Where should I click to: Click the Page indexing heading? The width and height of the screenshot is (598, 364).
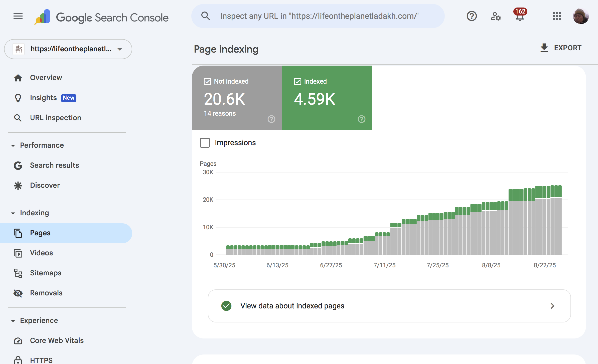[226, 49]
